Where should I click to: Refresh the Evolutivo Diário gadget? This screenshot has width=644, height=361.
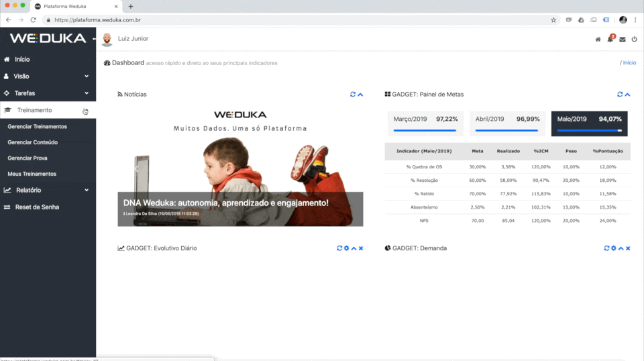[x=339, y=248]
